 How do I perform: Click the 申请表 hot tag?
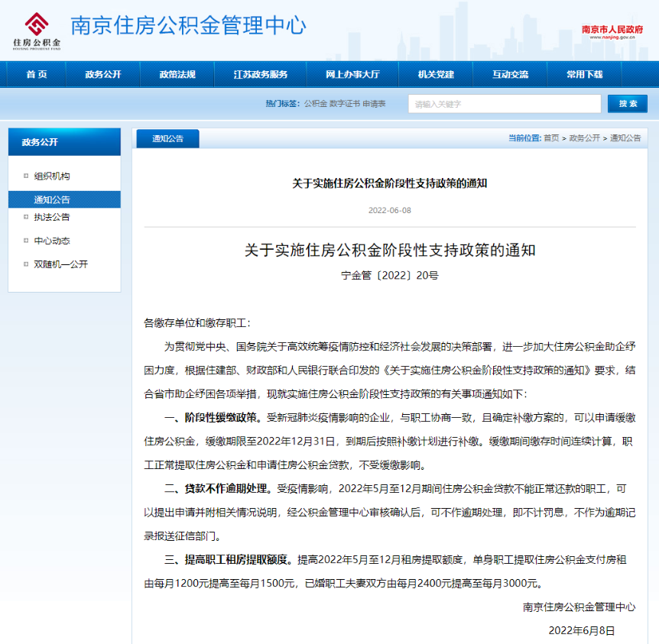click(374, 104)
